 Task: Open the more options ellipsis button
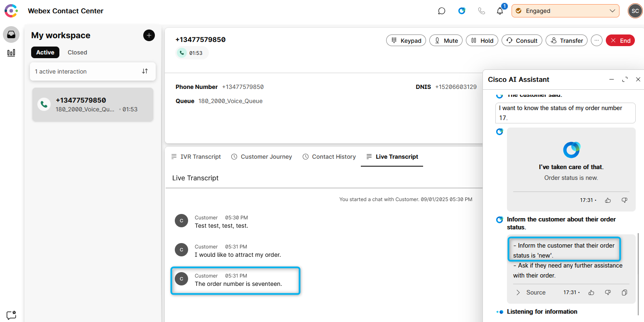(x=596, y=40)
